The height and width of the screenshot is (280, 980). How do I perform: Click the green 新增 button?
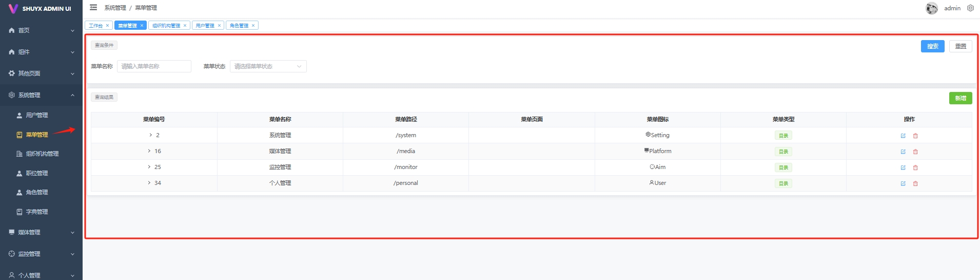960,98
